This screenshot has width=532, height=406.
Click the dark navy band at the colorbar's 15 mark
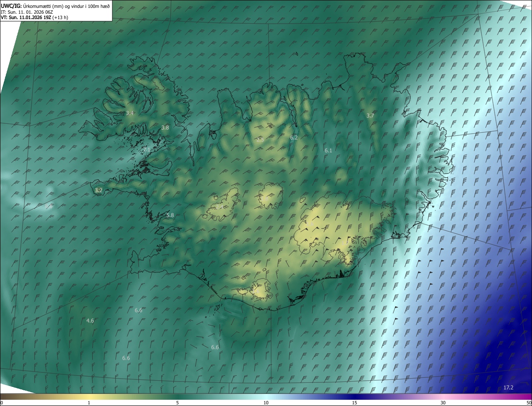(x=355, y=396)
